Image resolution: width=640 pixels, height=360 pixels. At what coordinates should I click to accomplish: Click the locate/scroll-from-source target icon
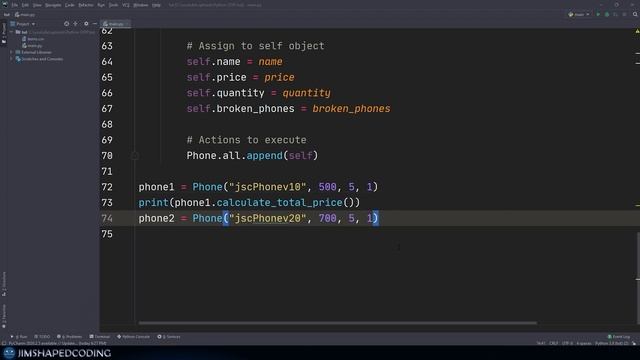67,24
